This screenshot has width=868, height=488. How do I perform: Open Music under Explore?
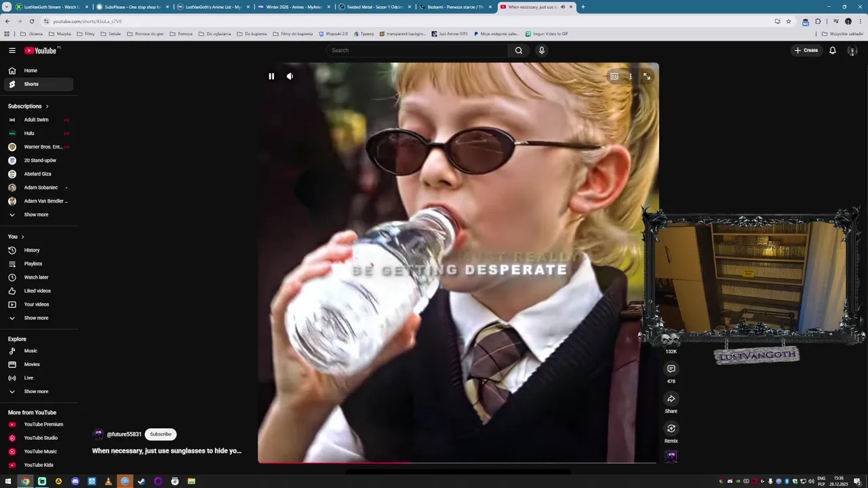39,351
